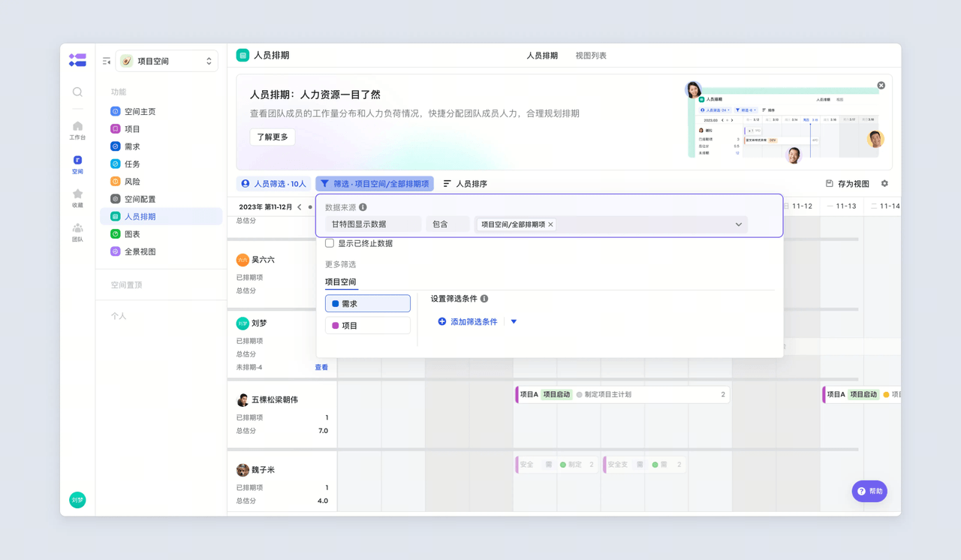
Task: Click the app logo at top left
Action: (77, 60)
